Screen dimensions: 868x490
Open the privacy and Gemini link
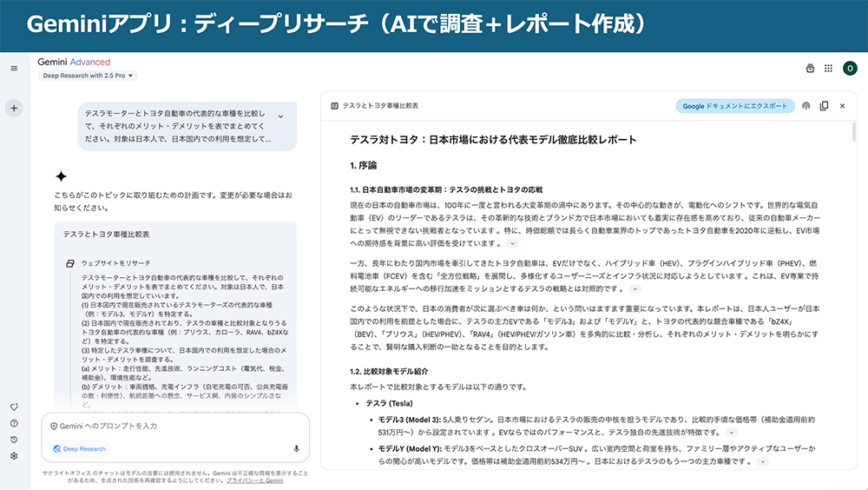pyautogui.click(x=254, y=480)
